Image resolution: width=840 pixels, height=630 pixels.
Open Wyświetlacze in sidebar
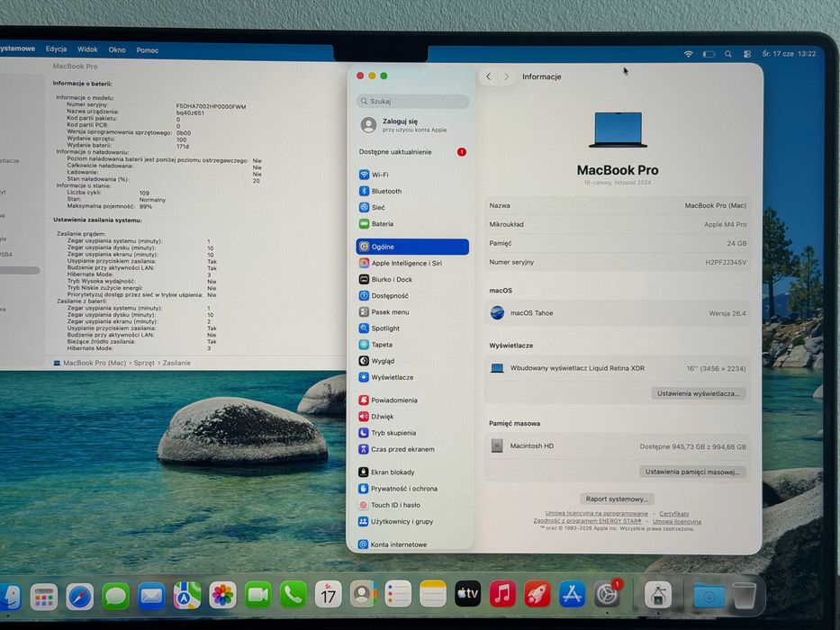click(x=412, y=377)
